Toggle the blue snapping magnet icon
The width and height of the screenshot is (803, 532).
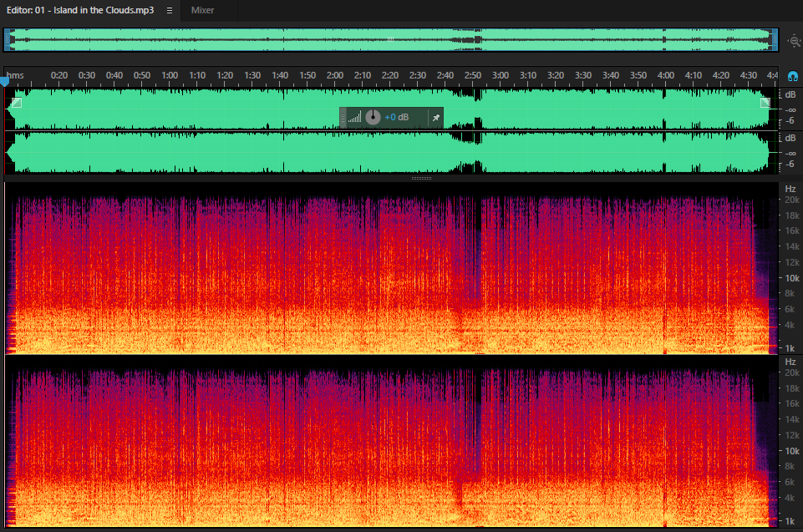(x=793, y=77)
